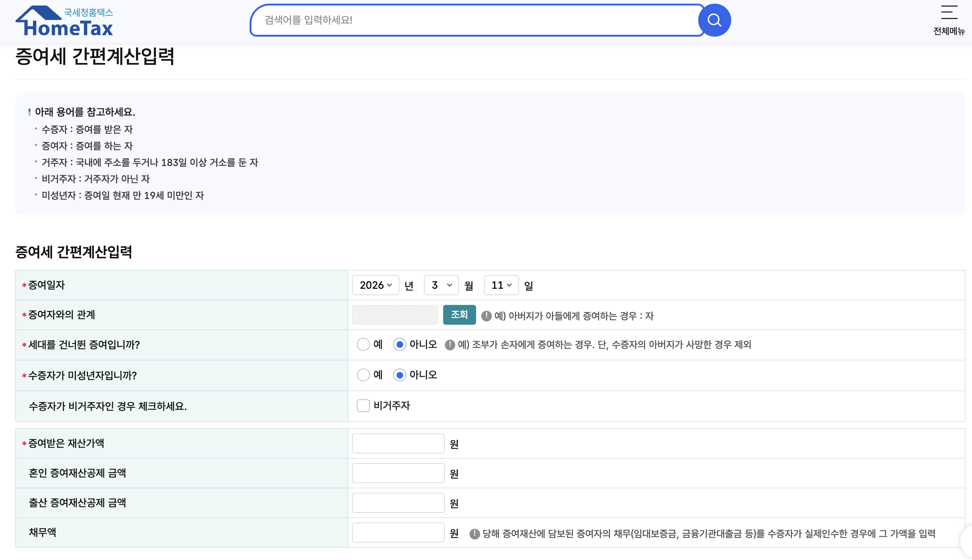
Task: Select 예 for 수증자가 미성년자입니까
Action: click(363, 375)
